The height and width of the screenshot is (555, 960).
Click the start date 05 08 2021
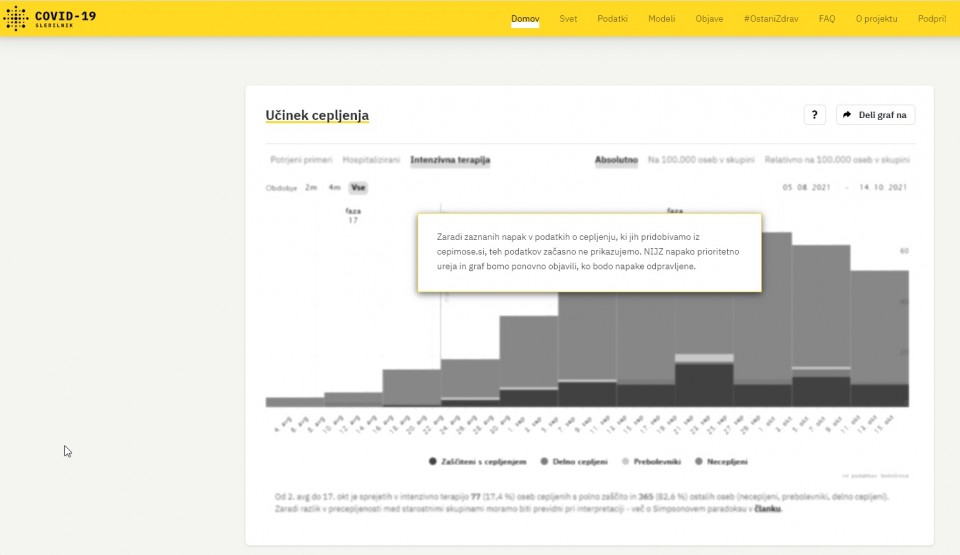806,187
